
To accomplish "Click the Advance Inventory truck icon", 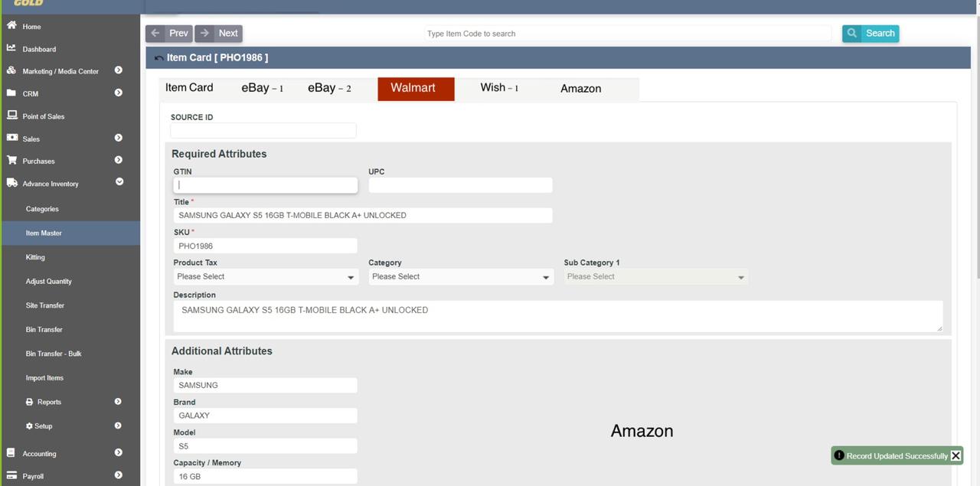I will (11, 183).
